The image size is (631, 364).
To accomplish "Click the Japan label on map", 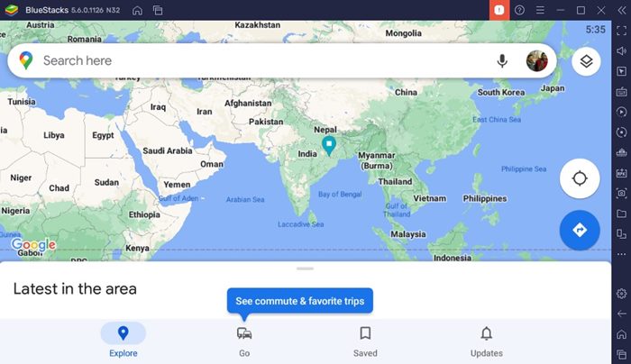I will (552, 88).
